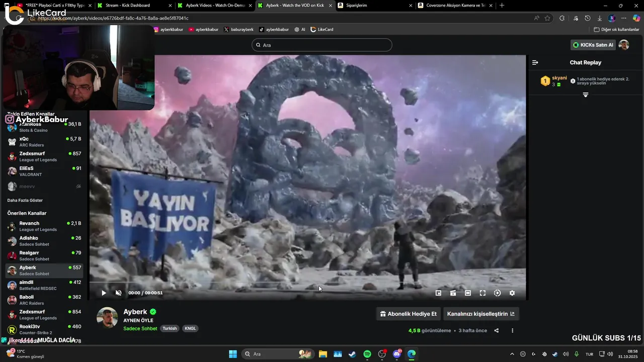Play the VOD video
The image size is (644, 362).
point(104,293)
